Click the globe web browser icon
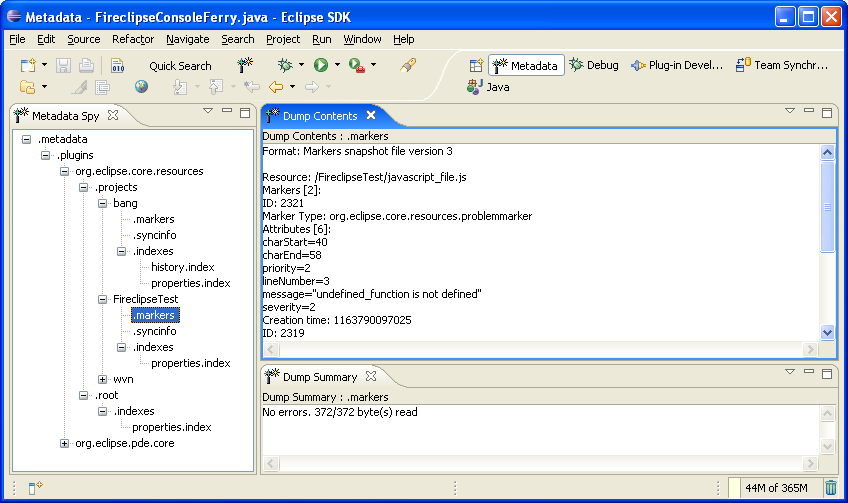Screen dimensions: 848x503 pyautogui.click(x=141, y=87)
